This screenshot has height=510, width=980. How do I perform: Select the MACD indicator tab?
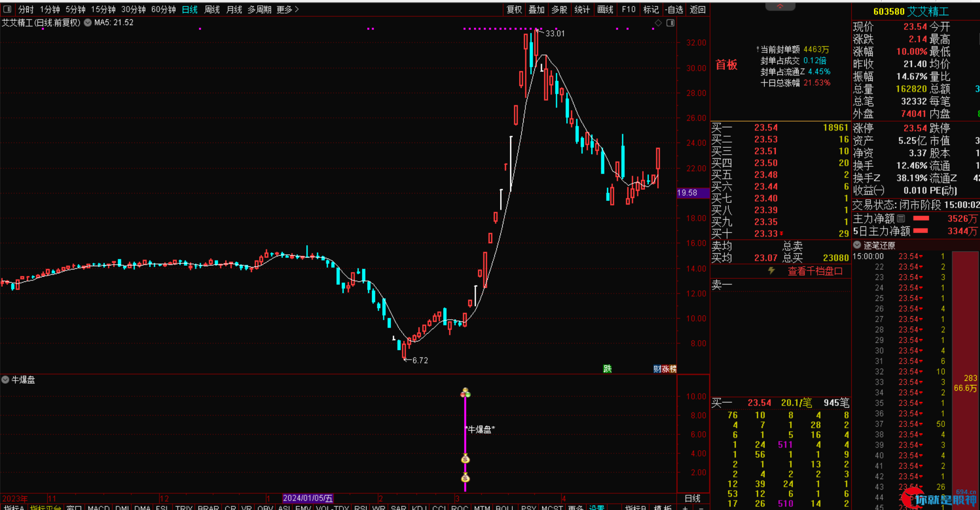pos(98,507)
